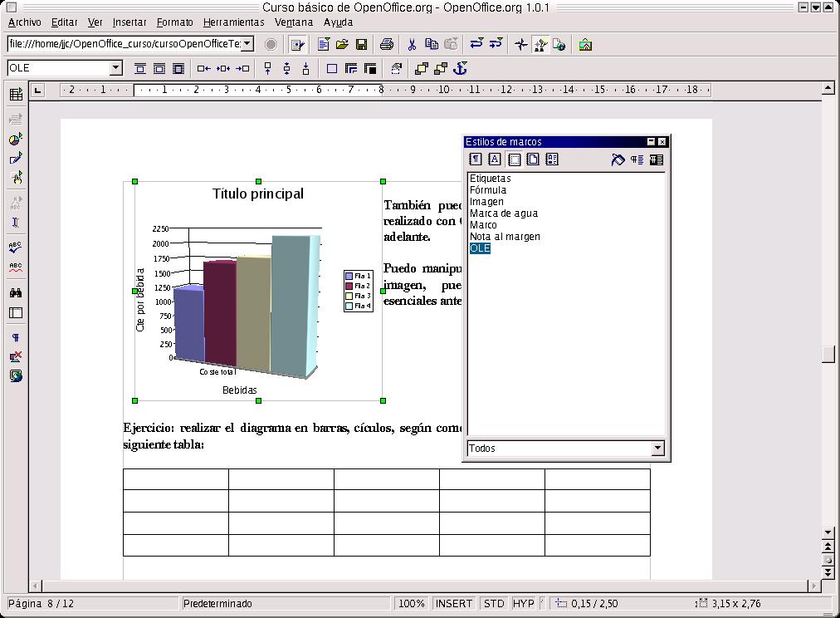Align the object to the top

[x=268, y=69]
